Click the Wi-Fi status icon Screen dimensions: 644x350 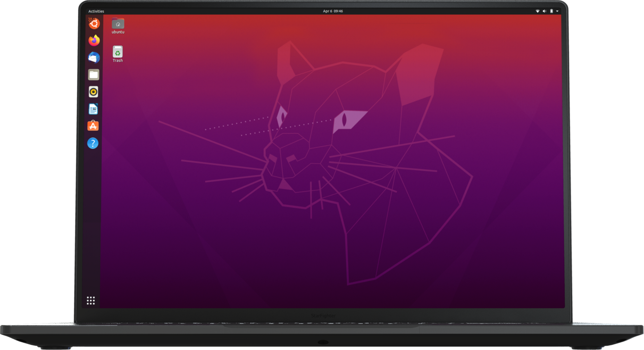pyautogui.click(x=537, y=11)
